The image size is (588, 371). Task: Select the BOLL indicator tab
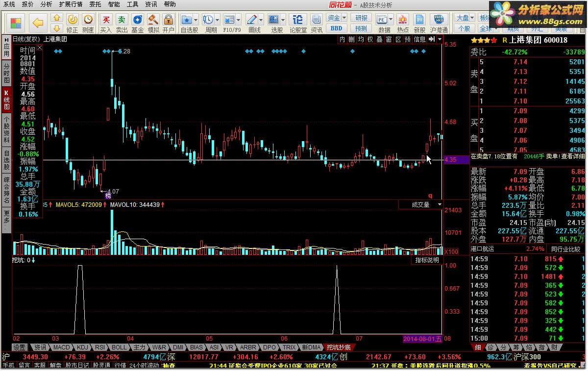119,347
